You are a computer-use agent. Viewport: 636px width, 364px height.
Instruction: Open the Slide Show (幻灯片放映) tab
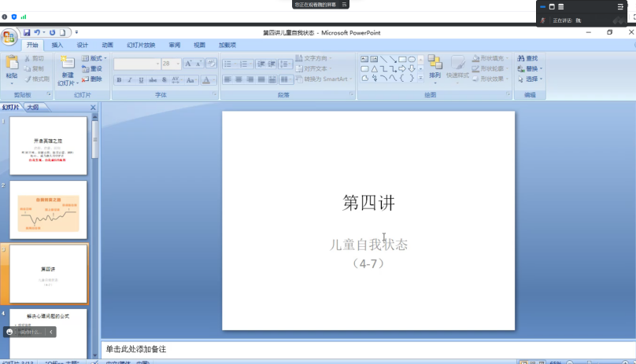pyautogui.click(x=141, y=45)
